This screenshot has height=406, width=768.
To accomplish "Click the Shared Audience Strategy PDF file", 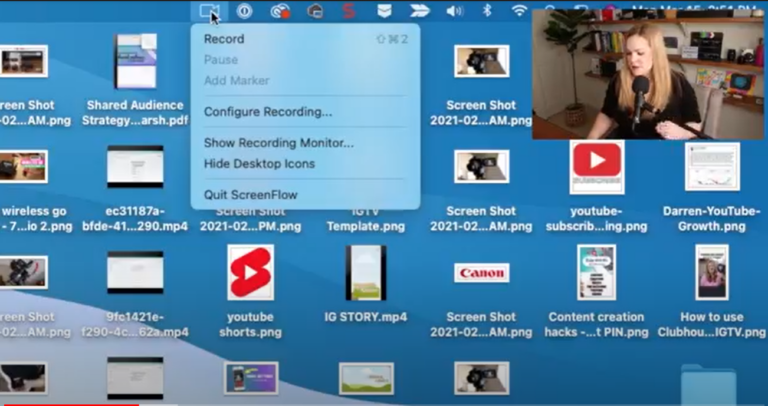I will coord(136,60).
